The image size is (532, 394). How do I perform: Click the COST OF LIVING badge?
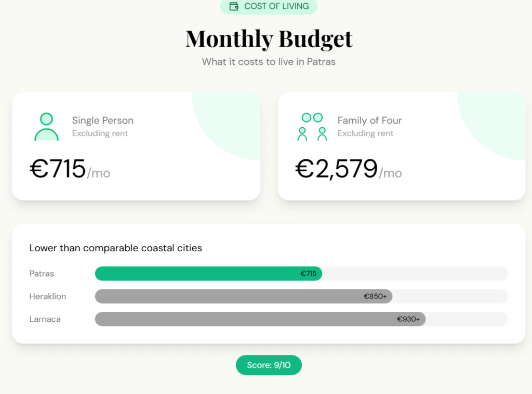pos(269,7)
